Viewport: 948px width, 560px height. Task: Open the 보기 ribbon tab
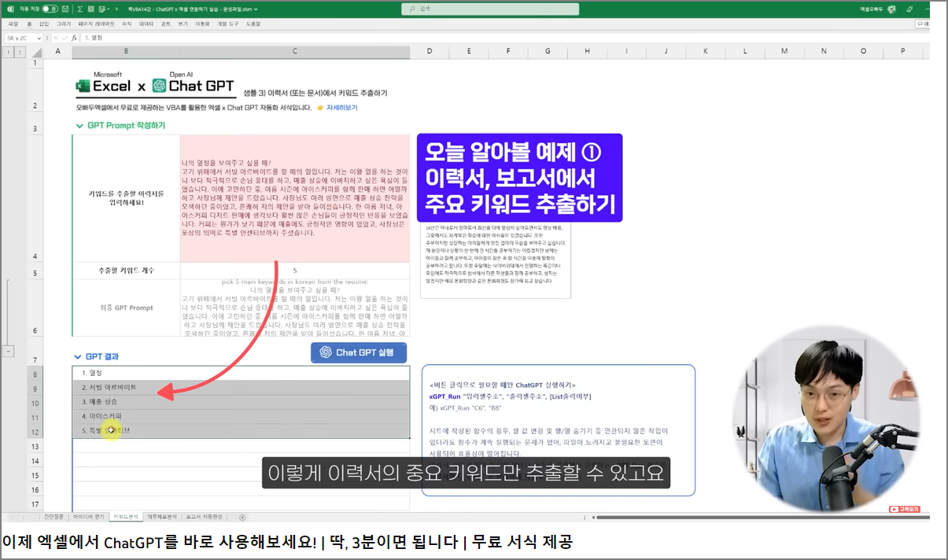[x=183, y=24]
